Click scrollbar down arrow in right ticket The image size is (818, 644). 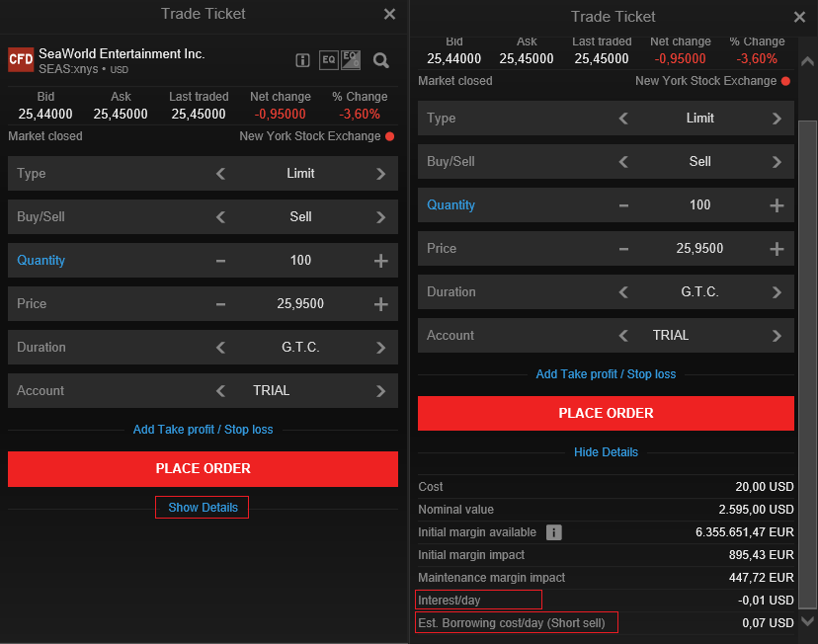(807, 621)
